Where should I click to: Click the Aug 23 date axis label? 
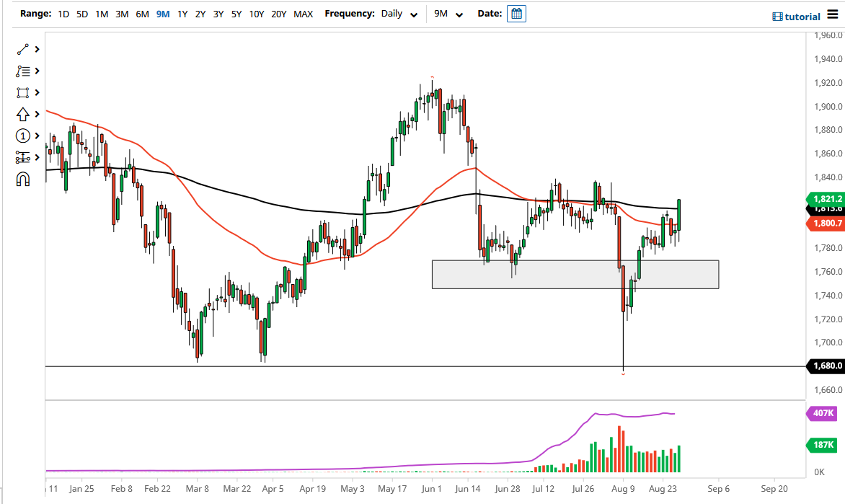[x=663, y=489]
